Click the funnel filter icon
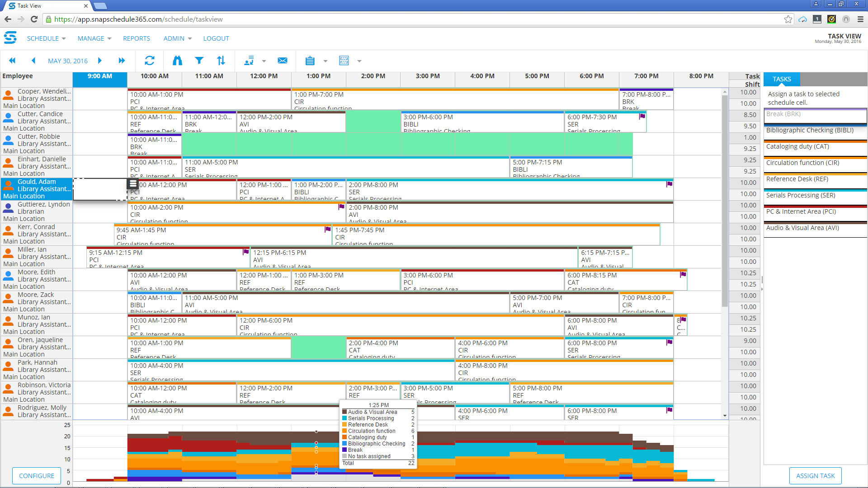The height and width of the screenshot is (488, 868). [x=199, y=61]
